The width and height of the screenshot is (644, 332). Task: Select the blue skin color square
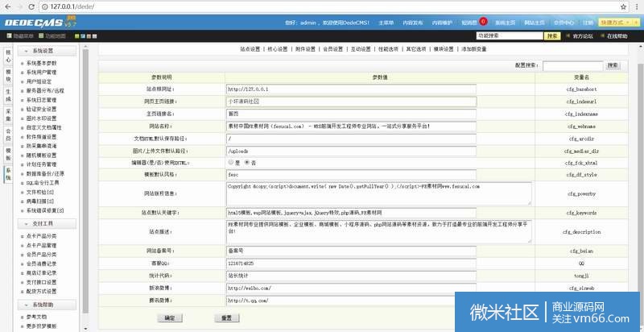(83, 36)
